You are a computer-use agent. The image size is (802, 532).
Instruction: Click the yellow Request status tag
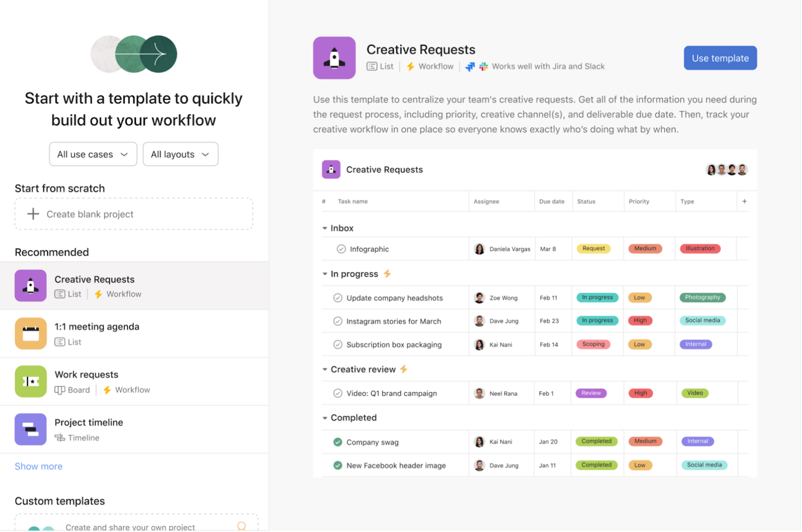coord(594,248)
